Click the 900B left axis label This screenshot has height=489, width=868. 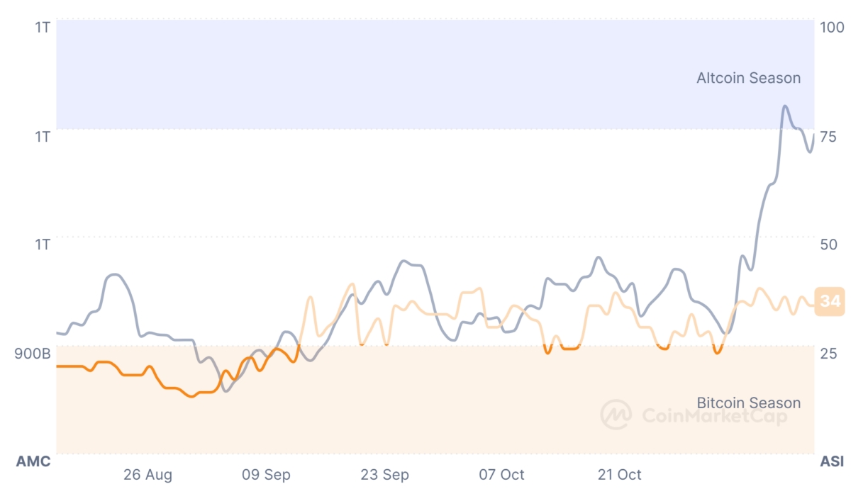(33, 353)
